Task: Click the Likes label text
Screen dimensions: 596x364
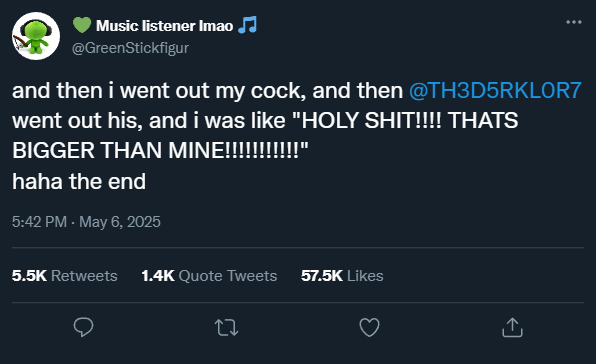Action: [365, 275]
